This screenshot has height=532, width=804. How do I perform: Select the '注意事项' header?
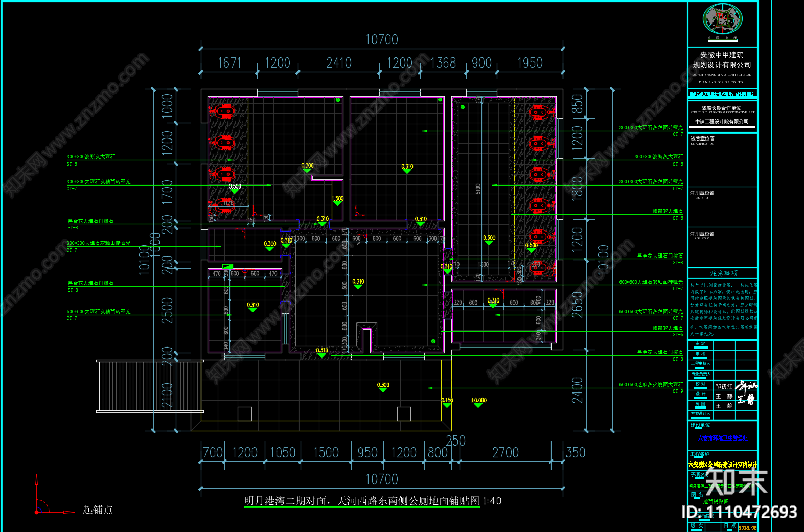pos(724,273)
